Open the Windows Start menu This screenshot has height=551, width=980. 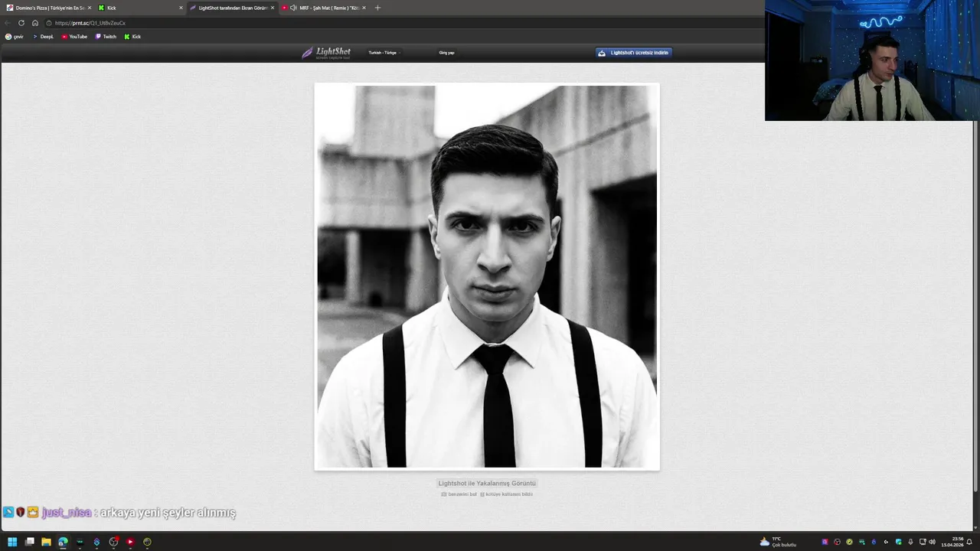(12, 542)
